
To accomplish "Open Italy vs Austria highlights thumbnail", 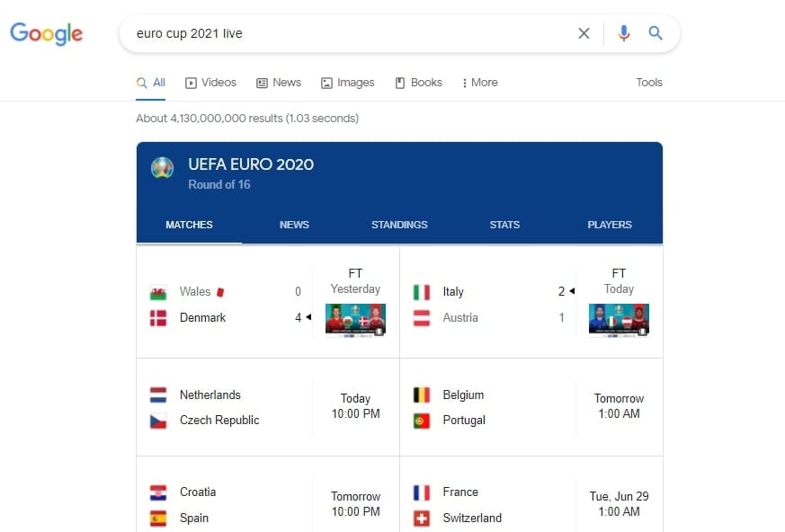I will (x=619, y=320).
